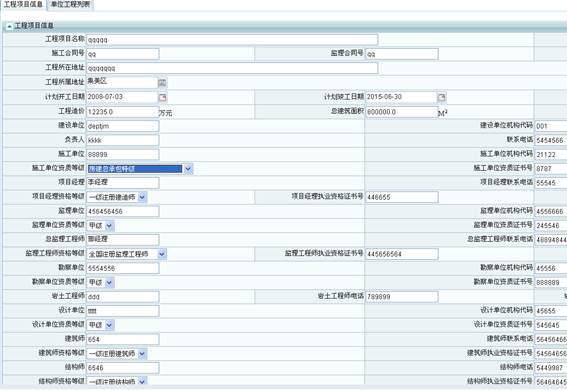Click the 施工单位 input field
This screenshot has width=567, height=390.
(123, 154)
